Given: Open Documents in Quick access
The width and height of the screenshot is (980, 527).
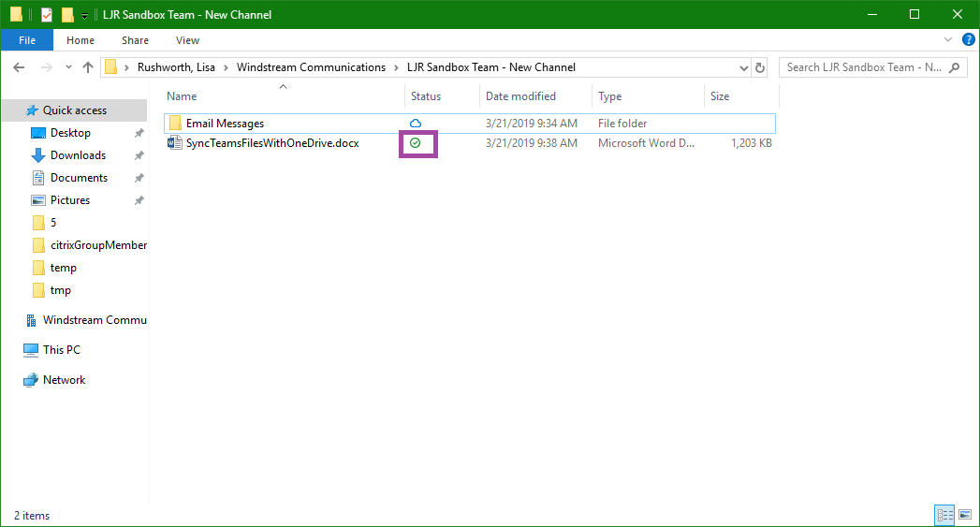Looking at the screenshot, I should coord(79,178).
